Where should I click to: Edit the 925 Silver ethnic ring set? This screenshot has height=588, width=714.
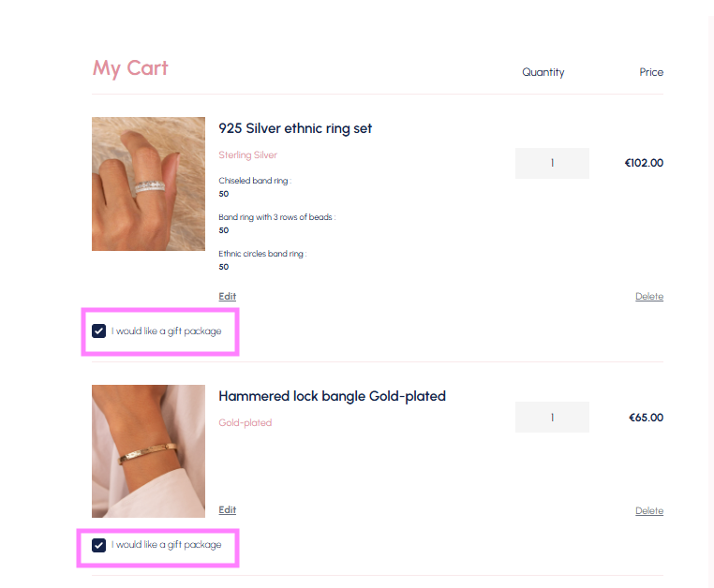tap(227, 297)
